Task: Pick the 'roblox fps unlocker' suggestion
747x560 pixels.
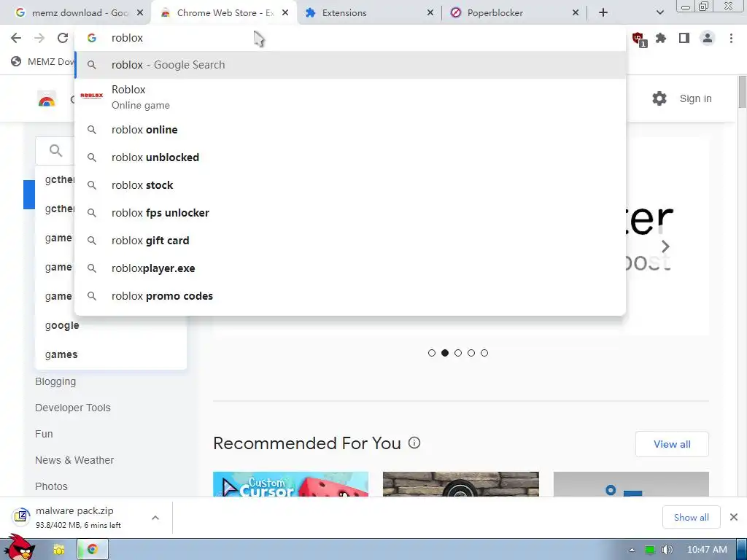Action: [350, 213]
